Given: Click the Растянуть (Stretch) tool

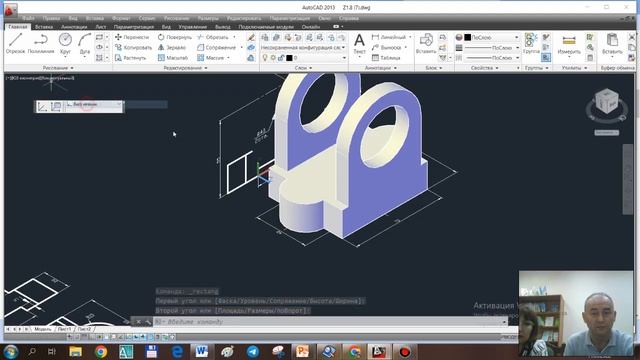Looking at the screenshot, I should 130,58.
